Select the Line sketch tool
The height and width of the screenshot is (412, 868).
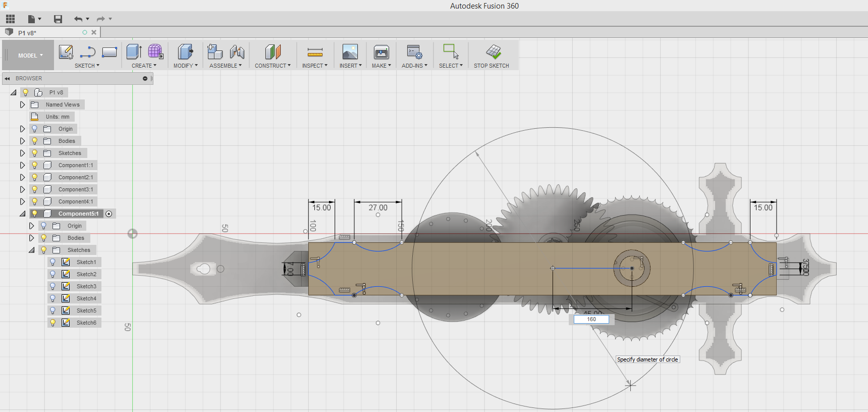[88, 51]
